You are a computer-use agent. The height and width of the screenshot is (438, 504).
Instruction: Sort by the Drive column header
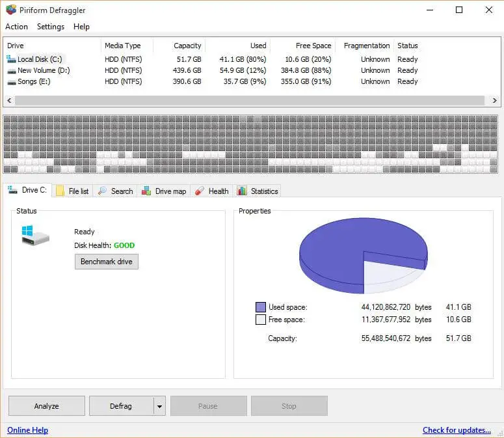pyautogui.click(x=53, y=46)
